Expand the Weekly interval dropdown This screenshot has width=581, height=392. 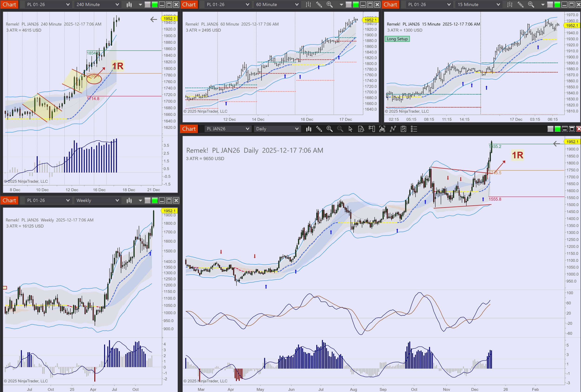coord(97,200)
